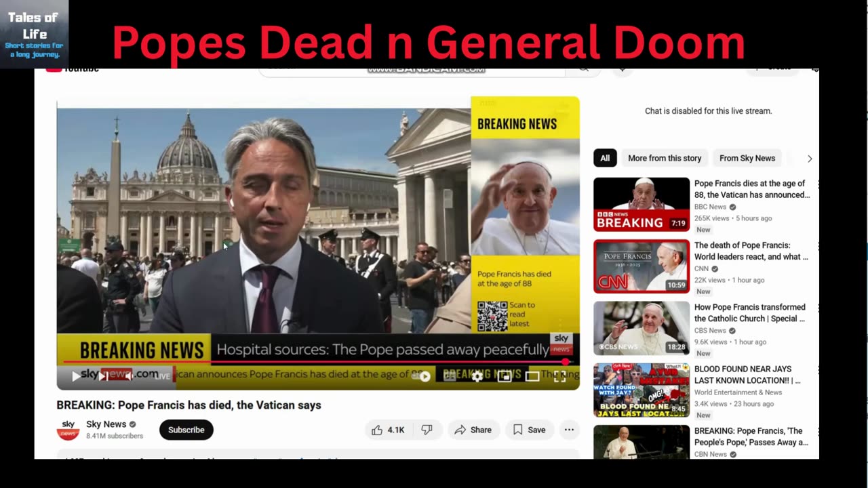Image resolution: width=868 pixels, height=488 pixels.
Task: Open title BREAKING: Pope Francis, 'The People's Pope'
Action: coord(751,436)
